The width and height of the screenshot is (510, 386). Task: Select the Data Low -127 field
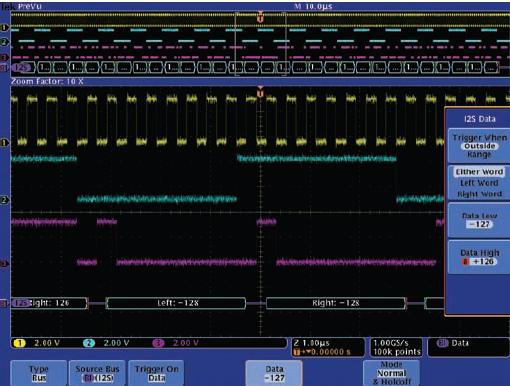[479, 220]
